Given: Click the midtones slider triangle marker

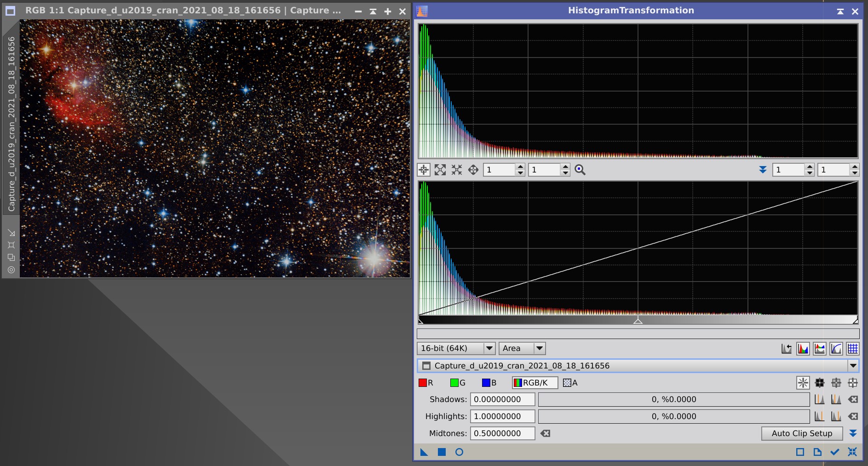Looking at the screenshot, I should (x=638, y=321).
